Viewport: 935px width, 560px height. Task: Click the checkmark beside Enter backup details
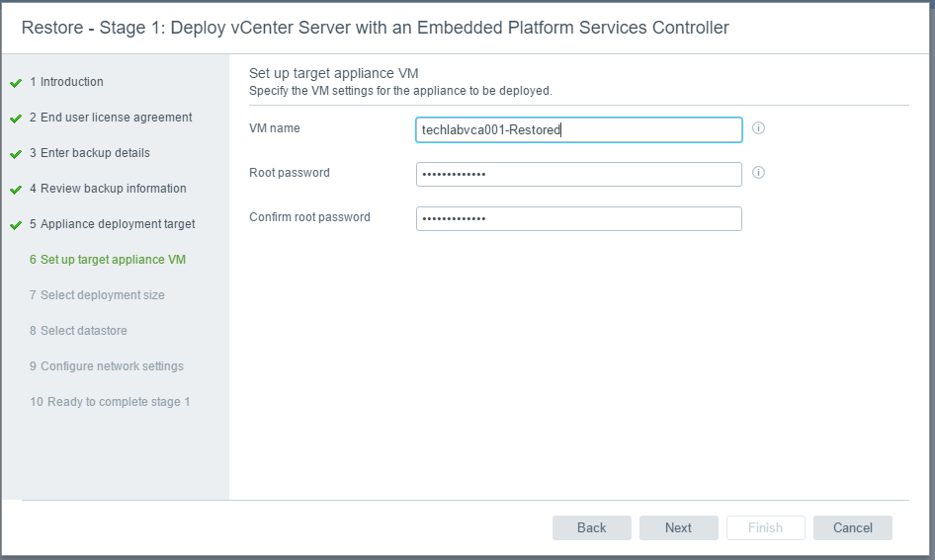16,154
